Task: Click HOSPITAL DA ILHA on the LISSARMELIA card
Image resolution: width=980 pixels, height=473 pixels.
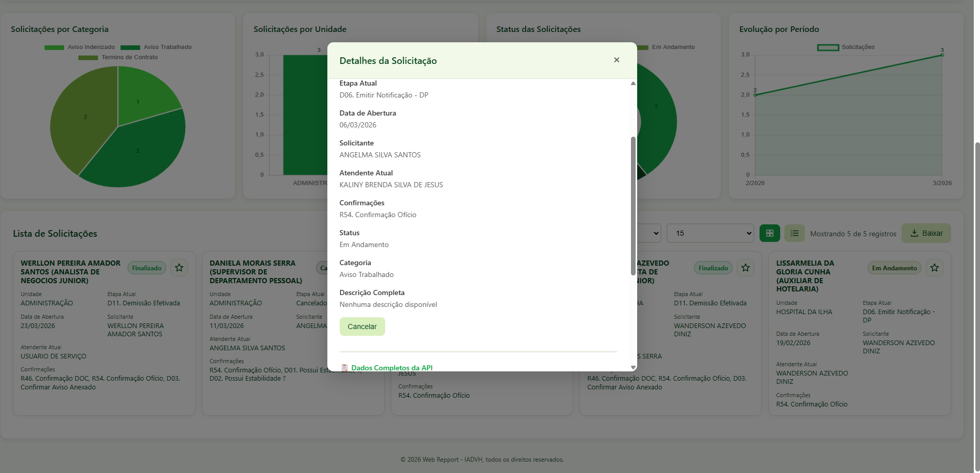Action: click(x=804, y=312)
